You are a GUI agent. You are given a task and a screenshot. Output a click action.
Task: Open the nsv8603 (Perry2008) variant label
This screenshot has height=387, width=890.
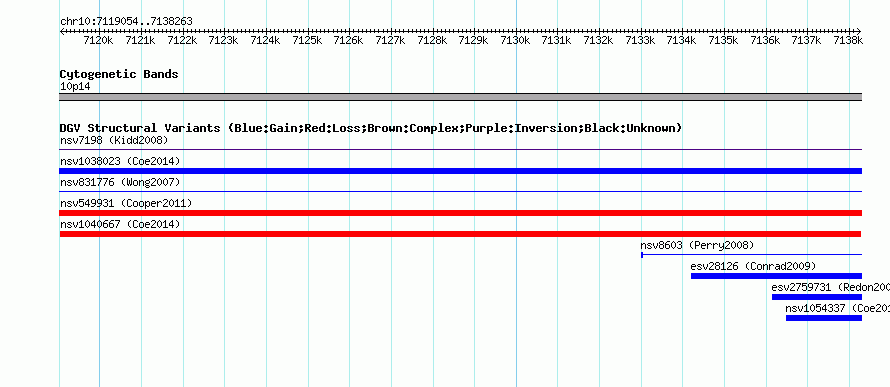pos(697,245)
